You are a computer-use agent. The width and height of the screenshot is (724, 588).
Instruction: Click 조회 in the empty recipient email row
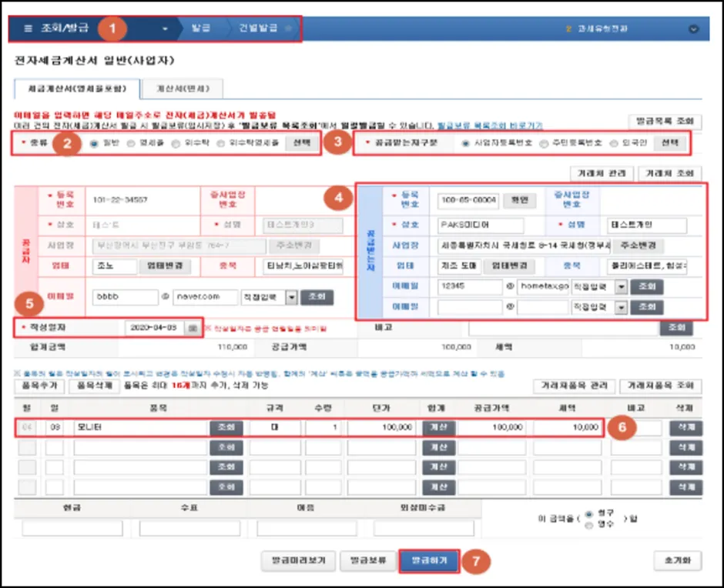(647, 307)
